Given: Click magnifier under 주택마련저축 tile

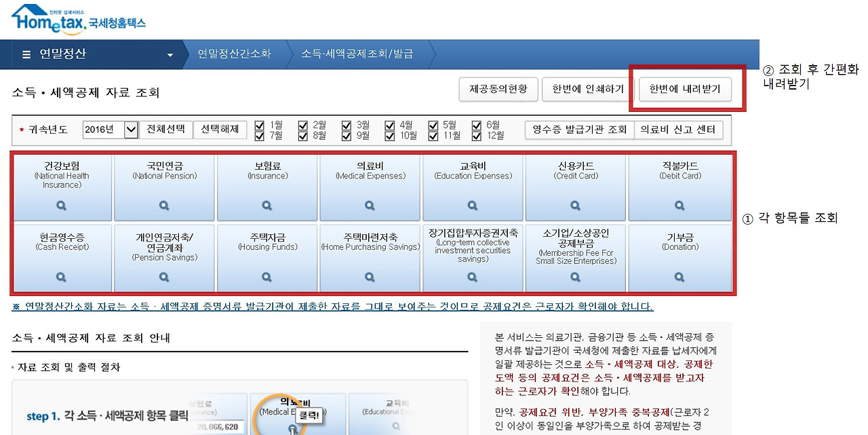Looking at the screenshot, I should point(370,277).
